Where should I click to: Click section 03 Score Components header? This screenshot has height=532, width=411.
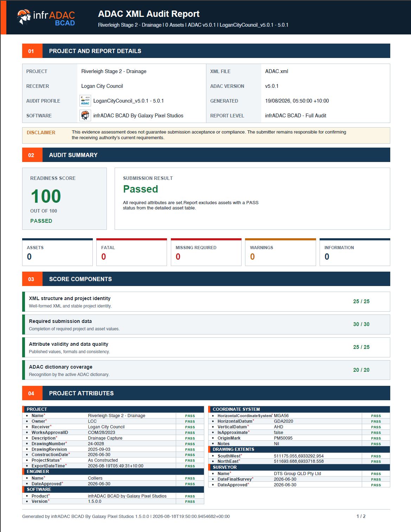(x=206, y=279)
